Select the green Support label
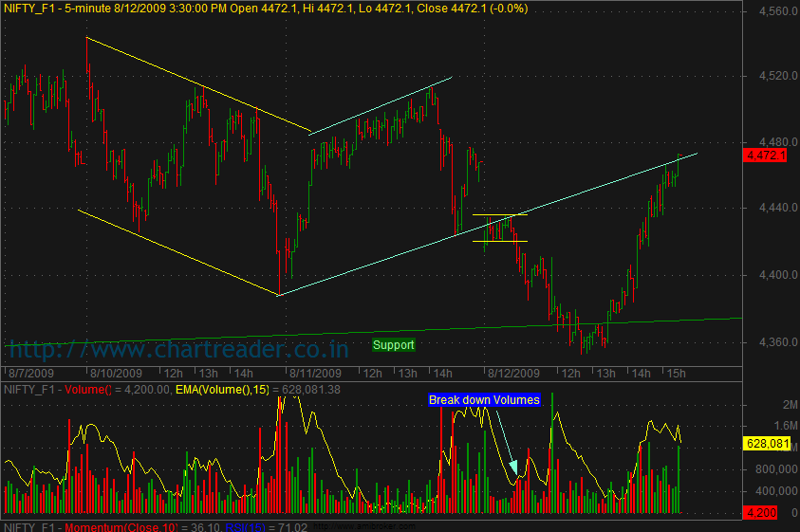The height and width of the screenshot is (532, 800). coord(393,345)
